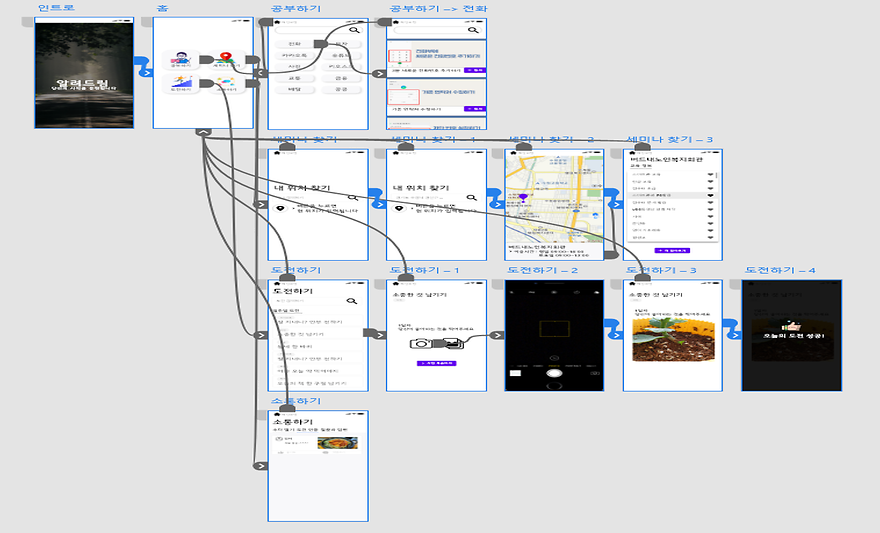Select the 인트로 artboard title
This screenshot has height=533, width=880.
(x=56, y=8)
